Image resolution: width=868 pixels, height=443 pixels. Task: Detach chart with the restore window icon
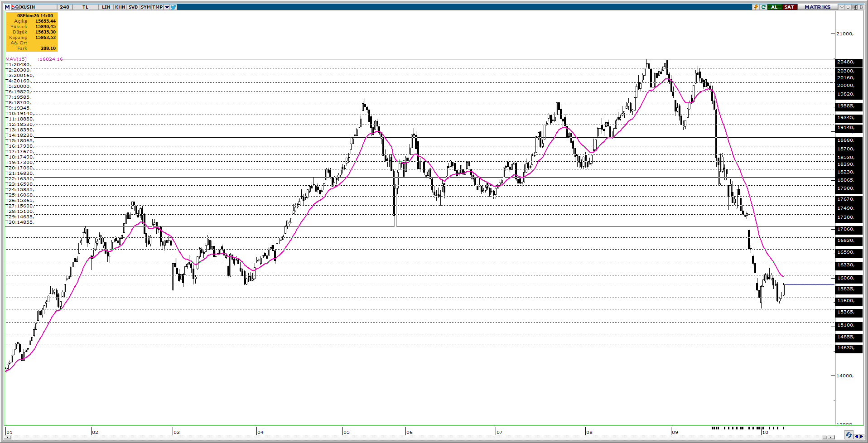[x=854, y=7]
